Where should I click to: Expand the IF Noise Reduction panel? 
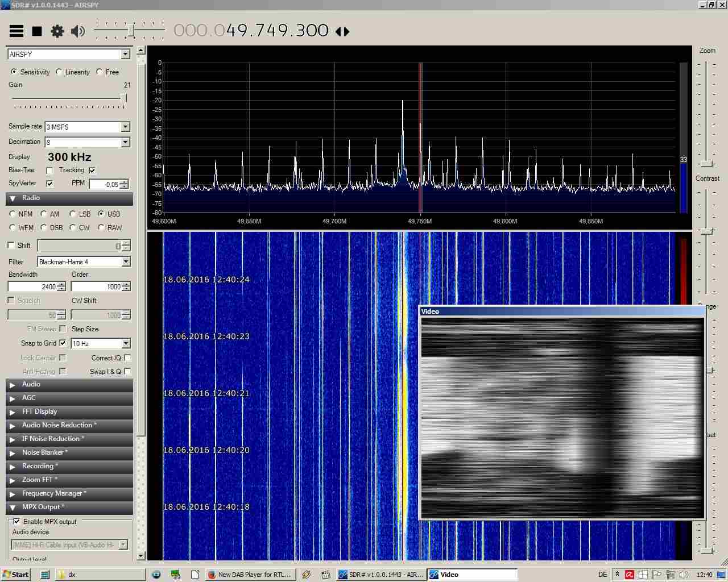coord(69,439)
